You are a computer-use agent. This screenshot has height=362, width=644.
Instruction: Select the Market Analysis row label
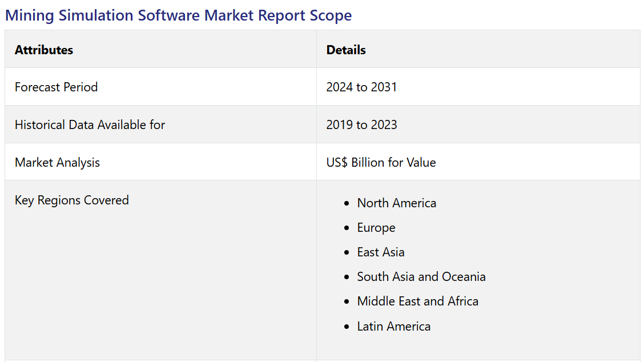(57, 163)
